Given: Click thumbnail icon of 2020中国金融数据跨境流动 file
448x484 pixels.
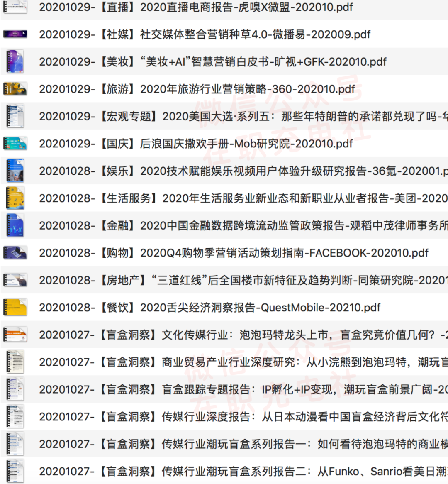Looking at the screenshot, I should 15,225.
